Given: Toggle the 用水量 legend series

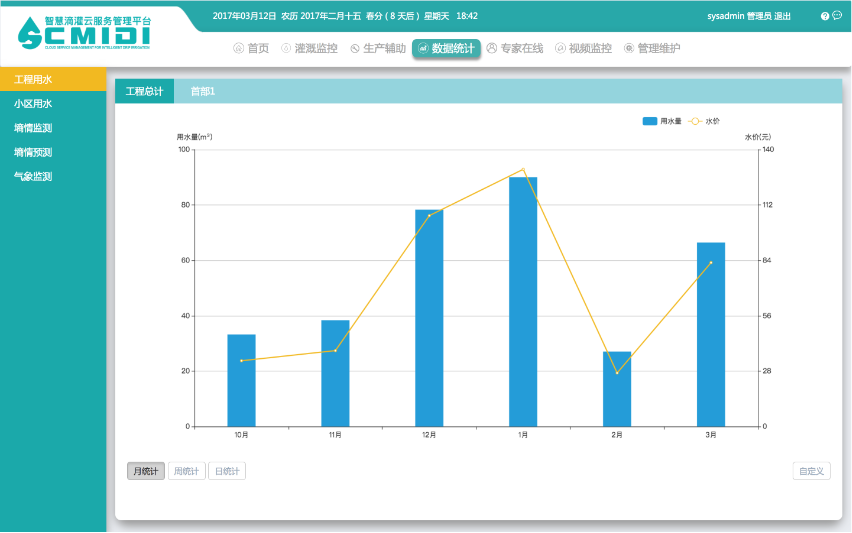Looking at the screenshot, I should 662,121.
